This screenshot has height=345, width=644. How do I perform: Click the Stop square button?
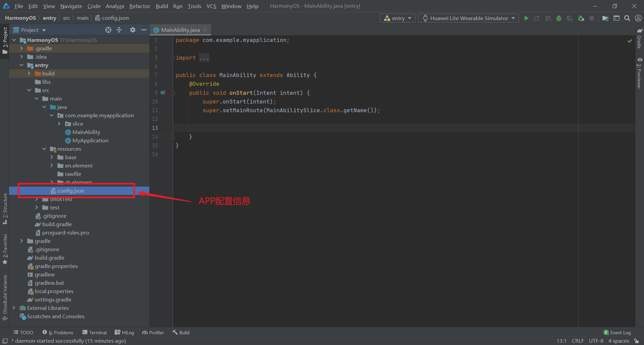pos(592,18)
